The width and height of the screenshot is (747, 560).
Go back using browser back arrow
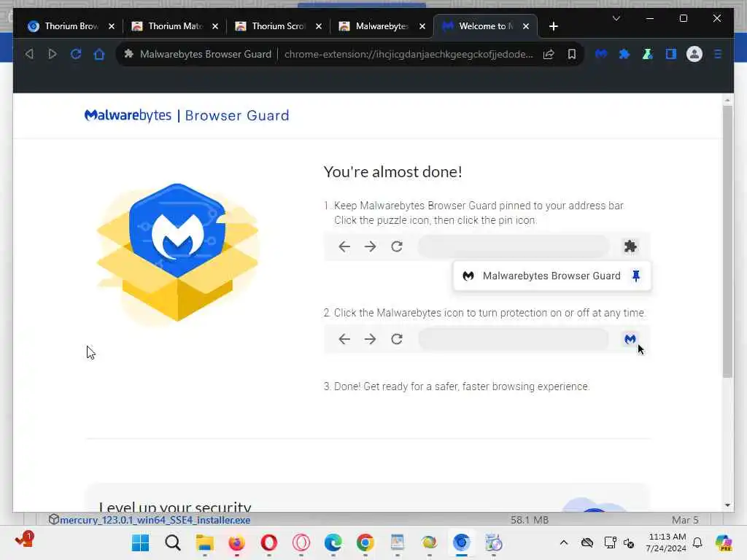29,54
